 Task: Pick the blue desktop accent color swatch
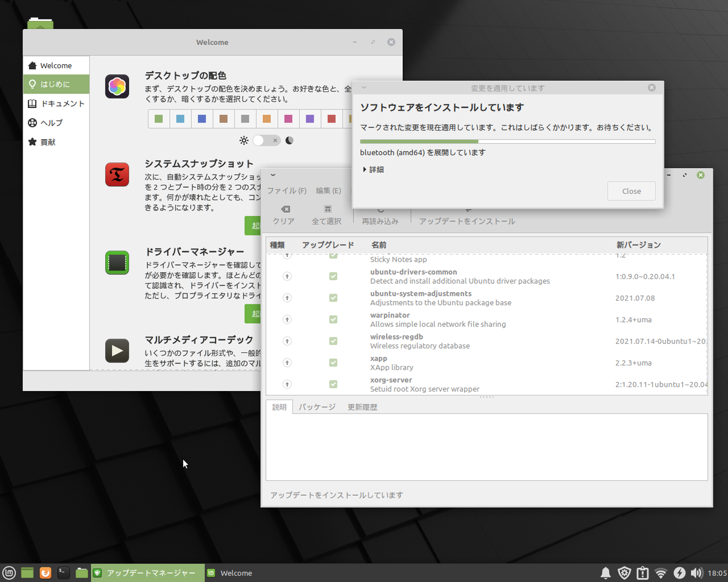[x=201, y=119]
